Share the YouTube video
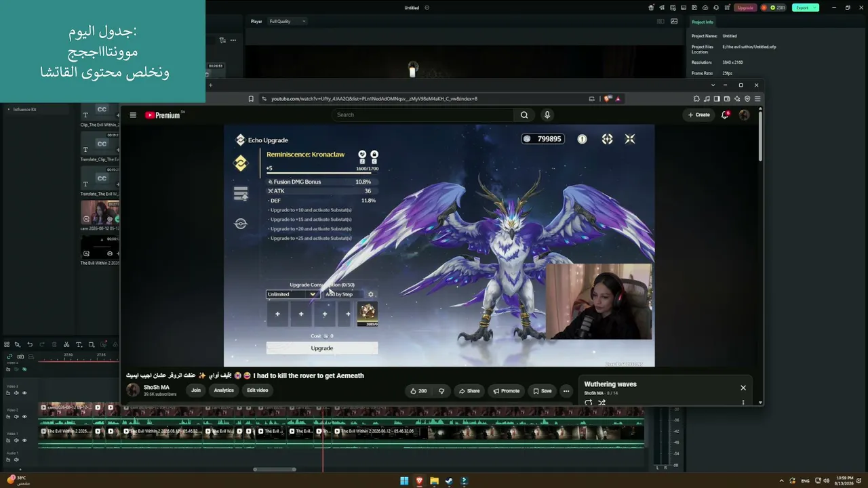The image size is (868, 488). pyautogui.click(x=469, y=391)
